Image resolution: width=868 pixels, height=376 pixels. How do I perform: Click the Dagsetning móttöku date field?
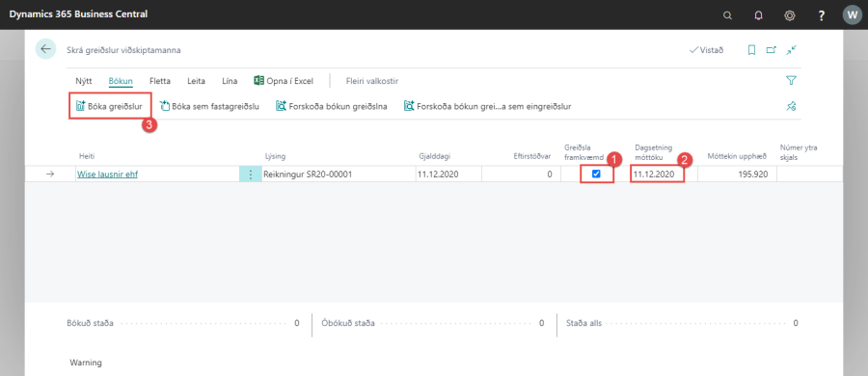point(657,175)
